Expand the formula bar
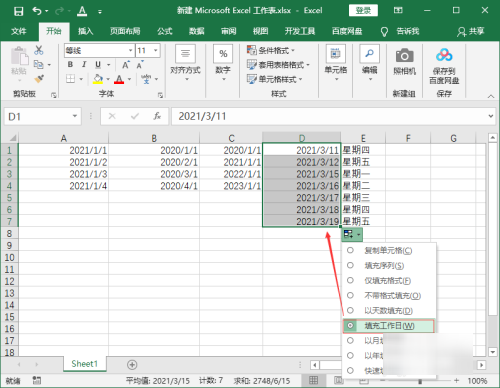The width and height of the screenshot is (500, 388). 491,116
